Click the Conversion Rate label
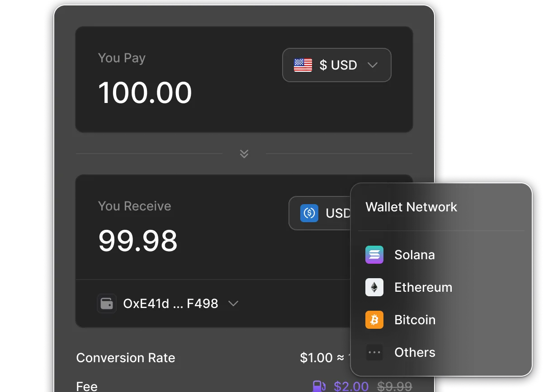Screen dimensions: 558x392 (x=126, y=358)
